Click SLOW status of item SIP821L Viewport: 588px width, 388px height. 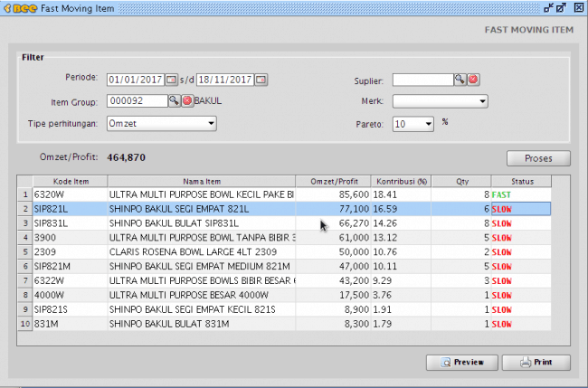coord(521,209)
